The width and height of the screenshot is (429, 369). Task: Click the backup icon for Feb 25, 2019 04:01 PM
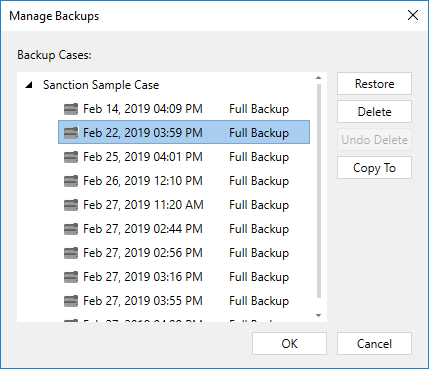pos(71,157)
